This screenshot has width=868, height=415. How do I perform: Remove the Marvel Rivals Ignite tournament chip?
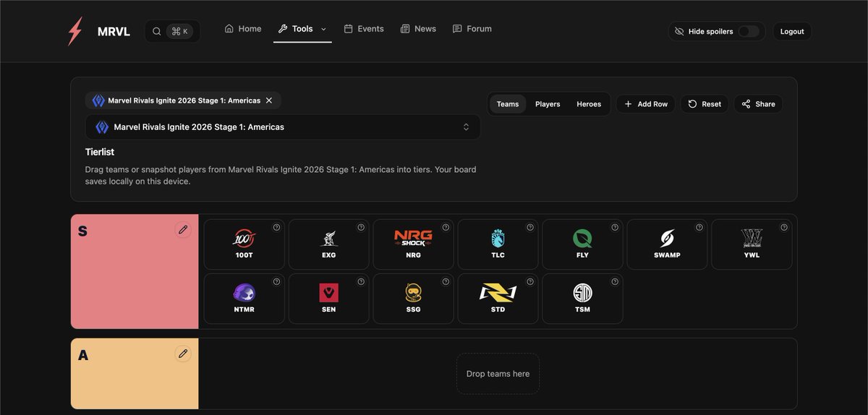click(x=269, y=100)
